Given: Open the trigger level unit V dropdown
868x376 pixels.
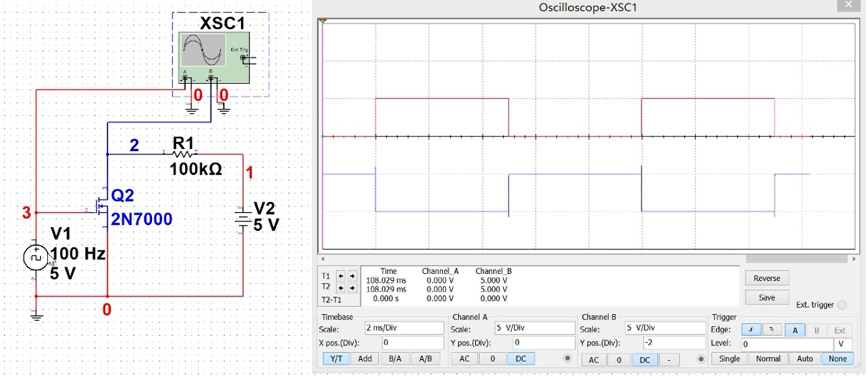Looking at the screenshot, I should pyautogui.click(x=842, y=344).
